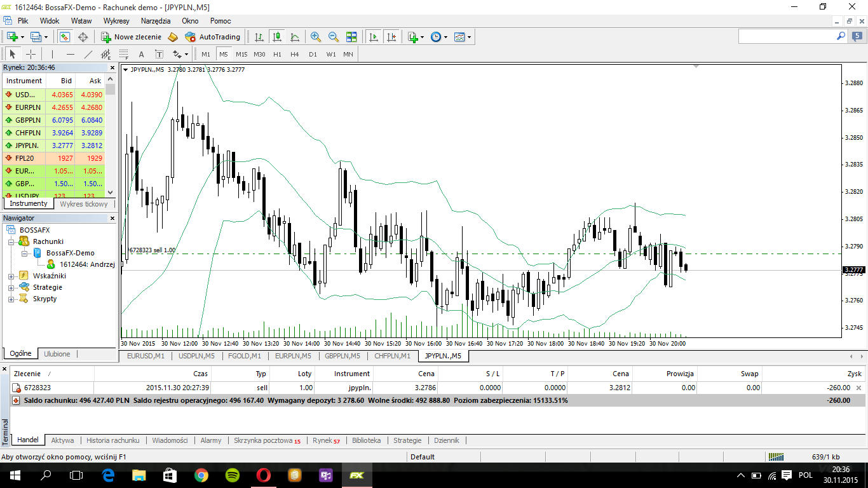Open Spotify from the taskbar

click(x=233, y=475)
